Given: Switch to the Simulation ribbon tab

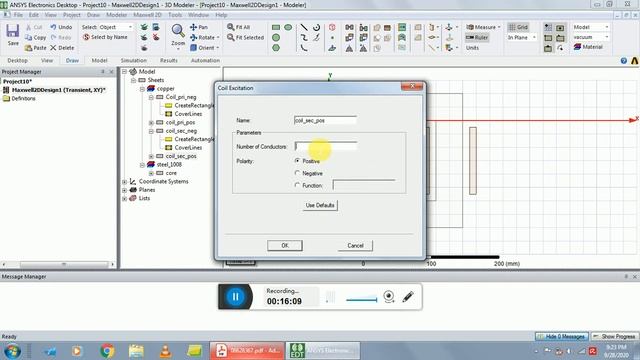Looking at the screenshot, I should click(x=133, y=60).
